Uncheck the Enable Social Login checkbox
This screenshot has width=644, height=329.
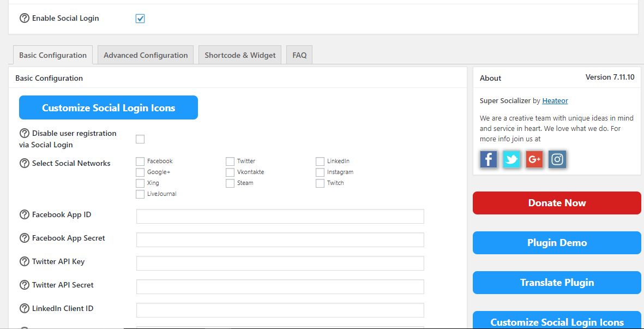(140, 18)
